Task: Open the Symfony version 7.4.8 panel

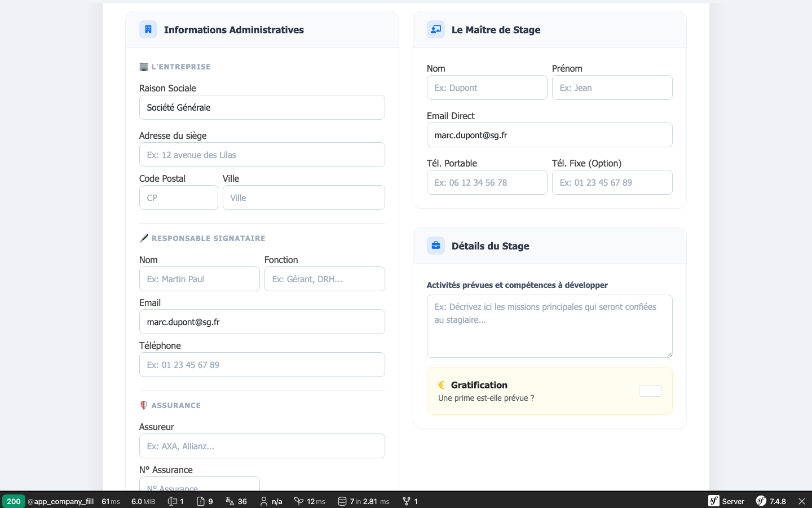Action: tap(771, 501)
